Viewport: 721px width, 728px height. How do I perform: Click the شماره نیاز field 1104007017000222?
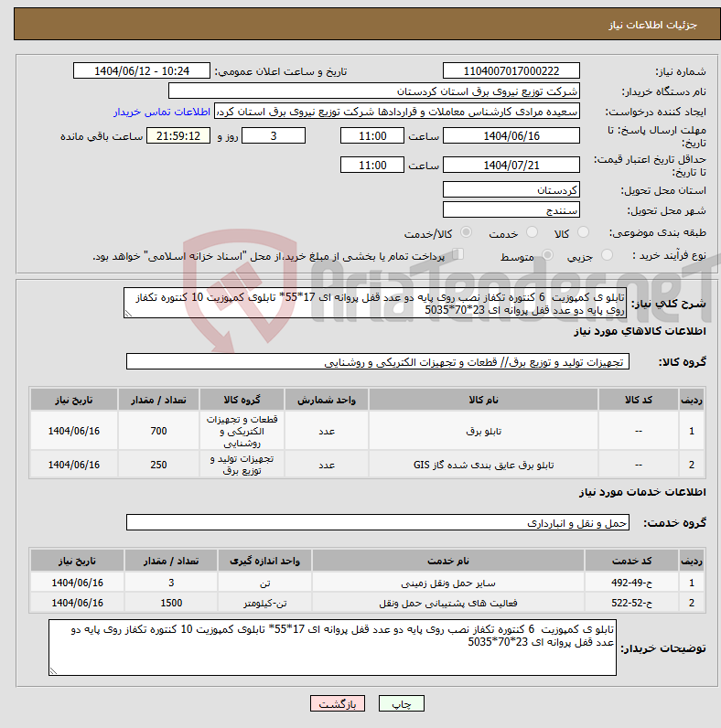(511, 71)
